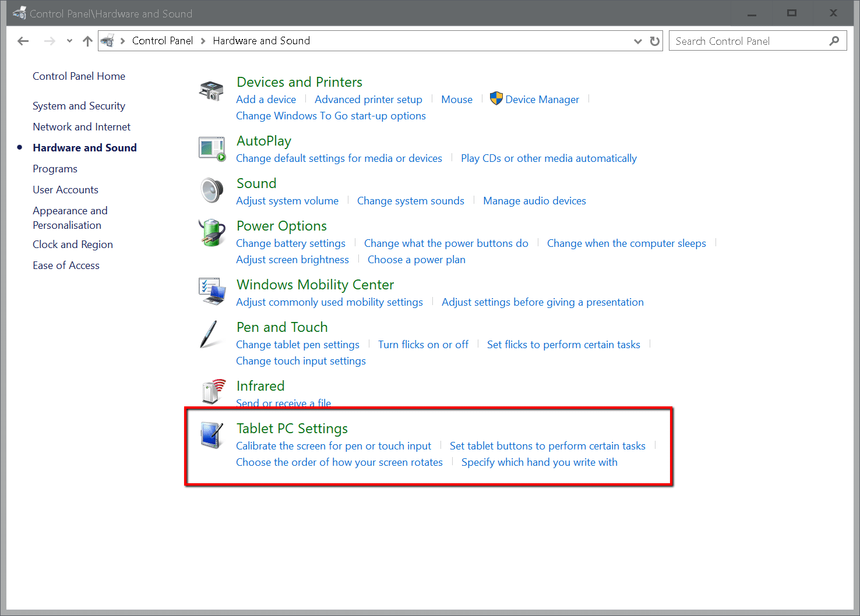Click Play CDs or other media automatically
Screen dimensions: 860x616
point(549,158)
